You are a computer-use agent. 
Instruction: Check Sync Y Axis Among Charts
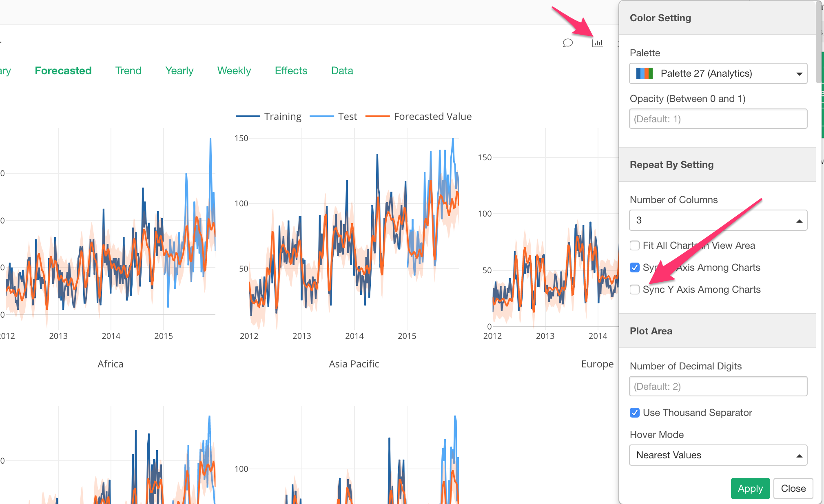coord(635,290)
